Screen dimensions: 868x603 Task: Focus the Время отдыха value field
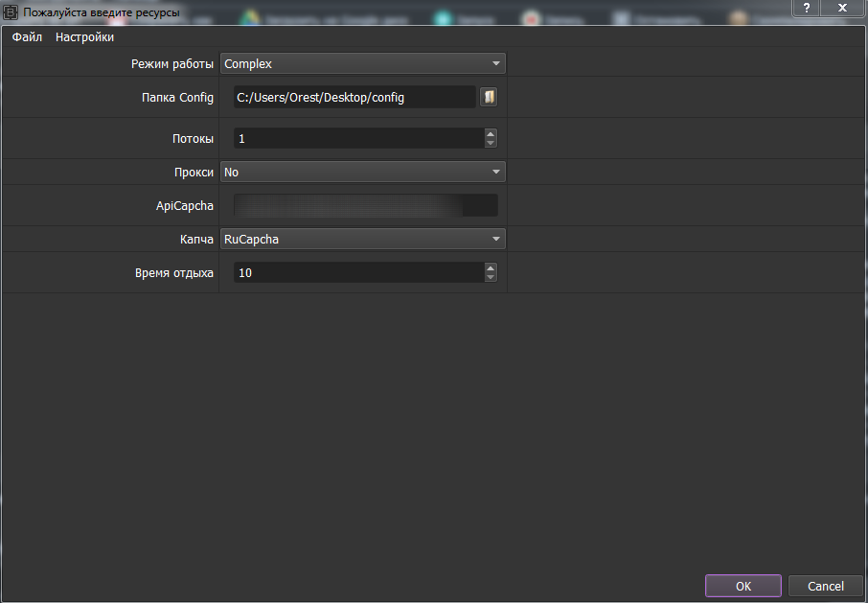[358, 272]
